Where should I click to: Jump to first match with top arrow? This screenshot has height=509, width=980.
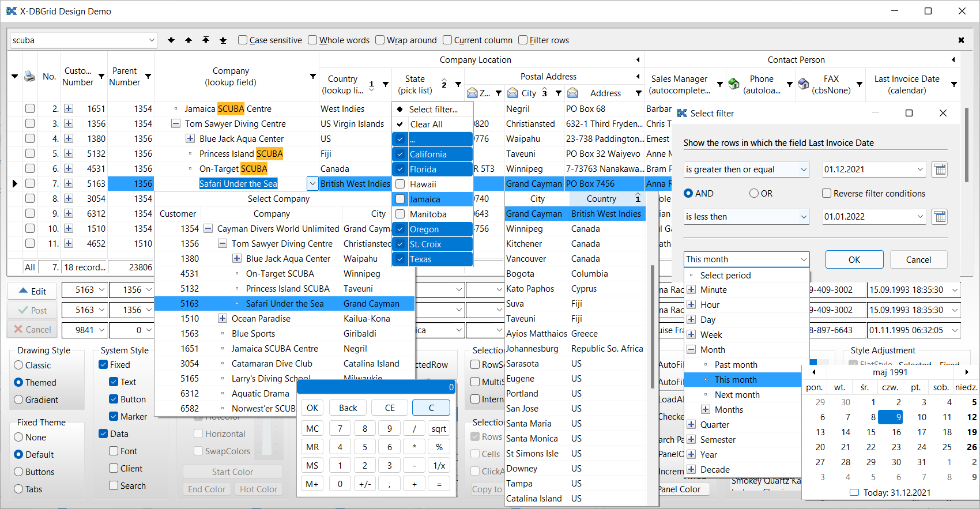click(x=206, y=40)
